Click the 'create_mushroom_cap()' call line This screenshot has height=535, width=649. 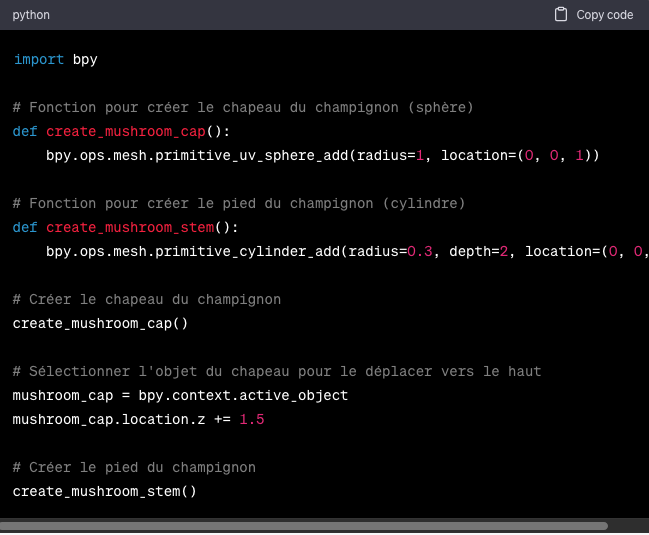click(x=100, y=324)
